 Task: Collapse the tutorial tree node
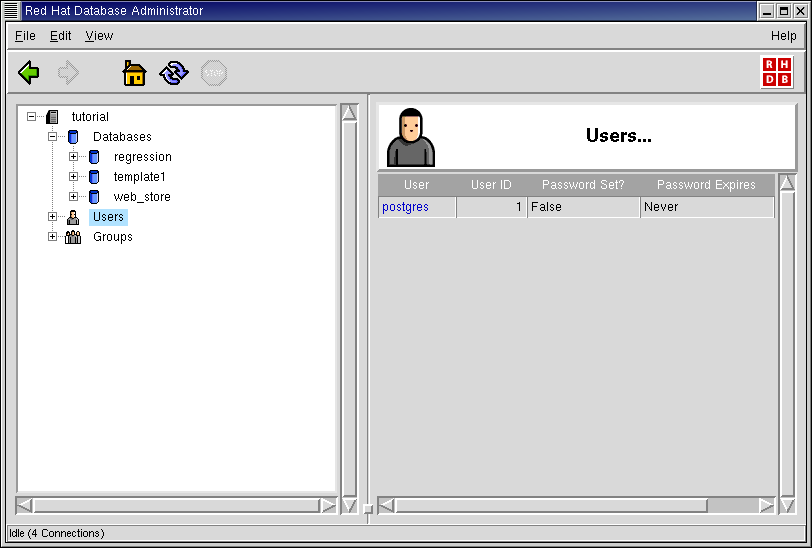click(32, 117)
